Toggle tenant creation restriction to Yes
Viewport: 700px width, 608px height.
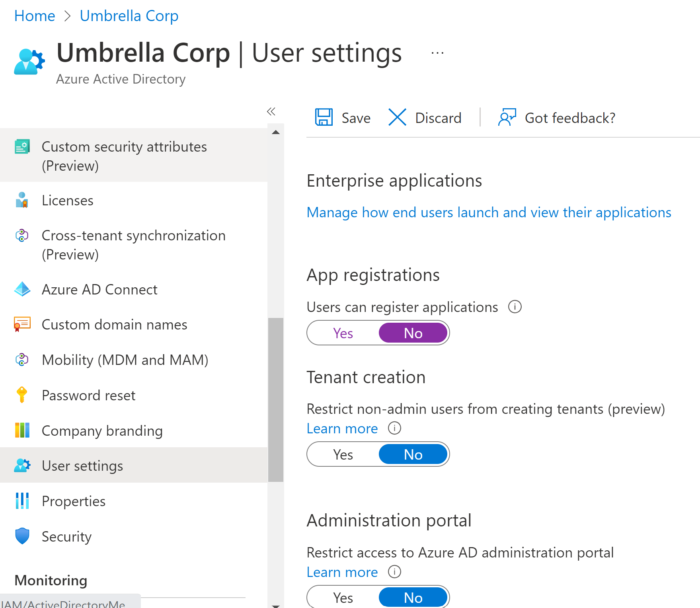pos(343,454)
